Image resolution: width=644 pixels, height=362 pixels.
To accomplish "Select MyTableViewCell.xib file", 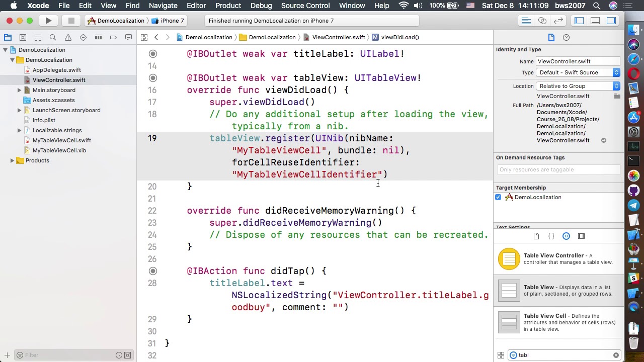I will click(x=59, y=150).
